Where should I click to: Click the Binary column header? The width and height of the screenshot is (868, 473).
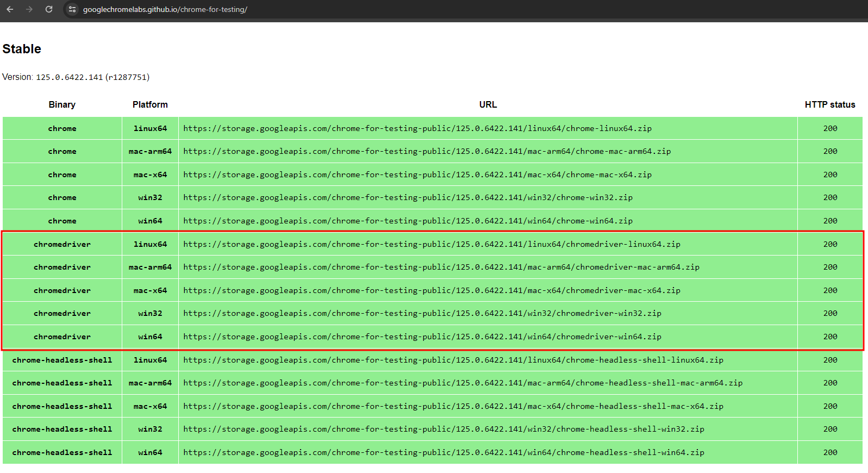tap(62, 104)
